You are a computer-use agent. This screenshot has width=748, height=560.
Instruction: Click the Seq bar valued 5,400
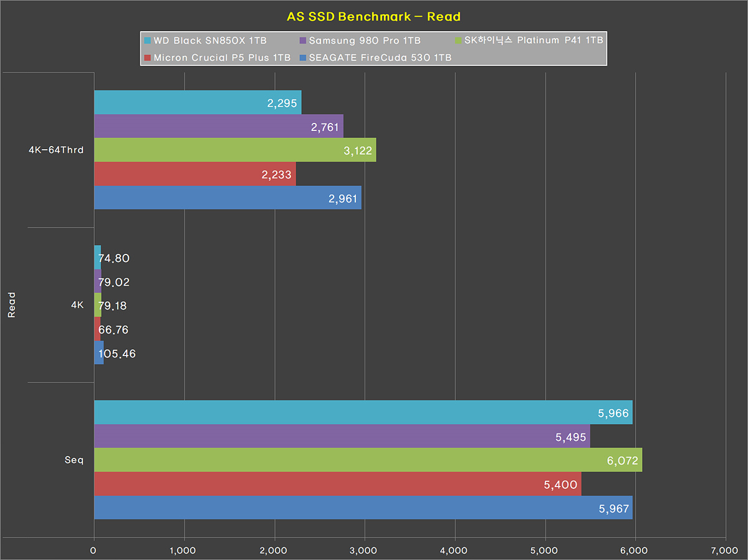click(338, 483)
